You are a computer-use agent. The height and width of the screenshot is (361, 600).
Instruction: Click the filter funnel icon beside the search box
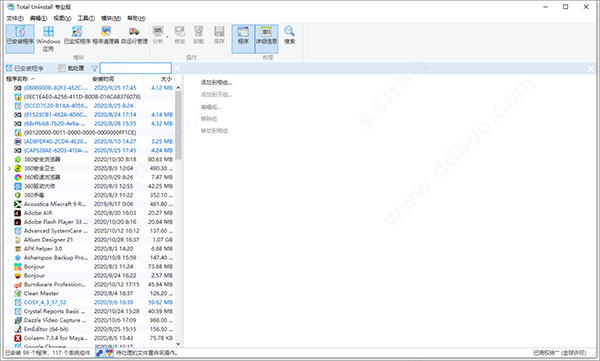tap(94, 69)
